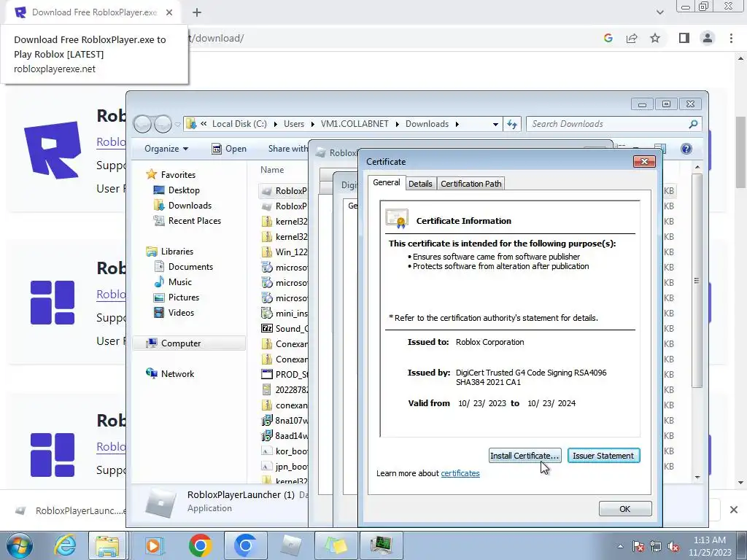Viewport: 747px width, 560px height.
Task: Click Users in the address breadcrumb
Action: (x=294, y=124)
